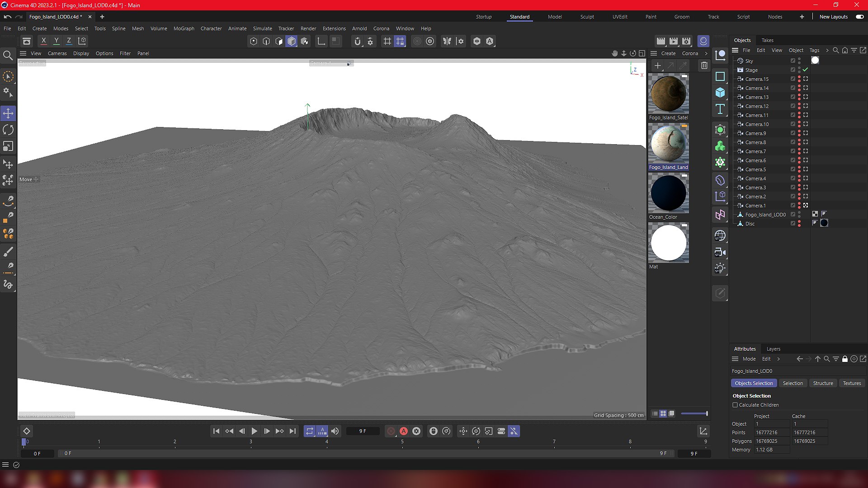Expand Attributes menu overflow arrow

click(x=778, y=359)
